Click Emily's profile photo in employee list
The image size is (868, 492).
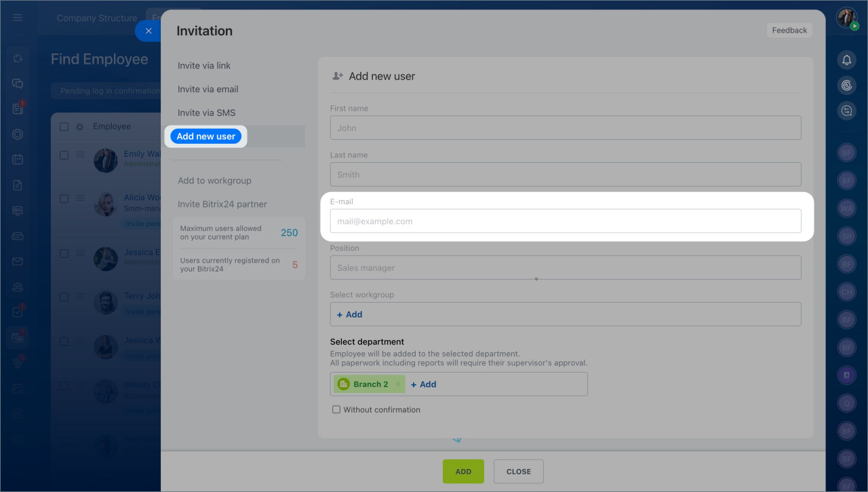point(106,161)
